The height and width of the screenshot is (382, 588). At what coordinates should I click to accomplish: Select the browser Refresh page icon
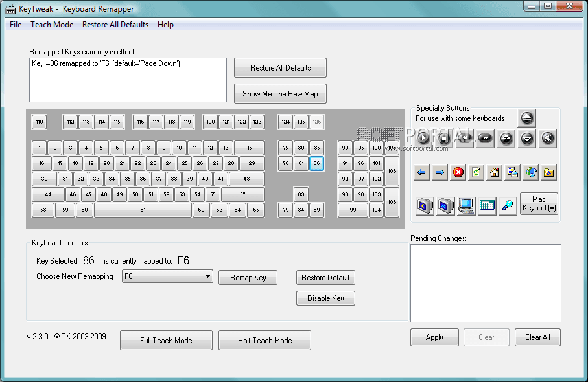pyautogui.click(x=476, y=173)
